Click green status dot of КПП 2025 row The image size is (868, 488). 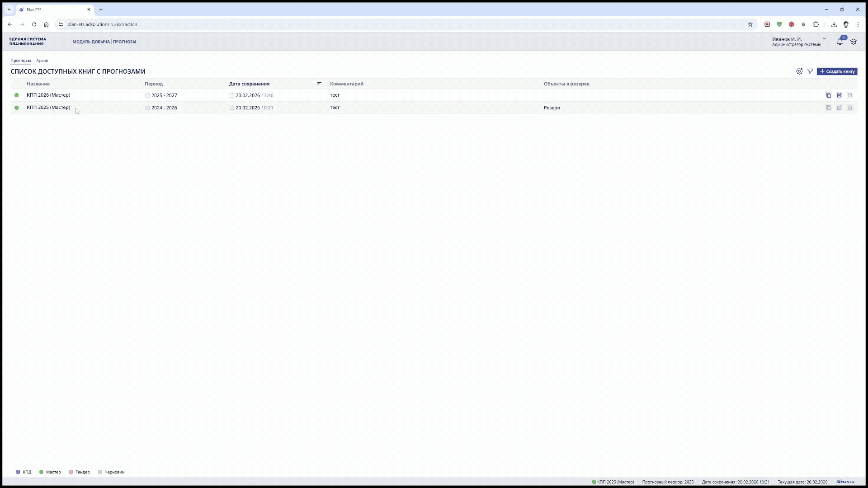coord(17,108)
